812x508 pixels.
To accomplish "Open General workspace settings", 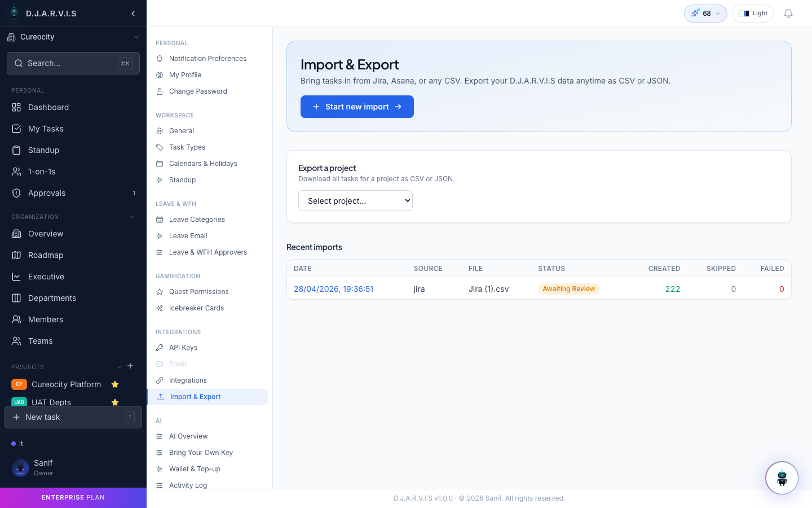I will [208, 131].
